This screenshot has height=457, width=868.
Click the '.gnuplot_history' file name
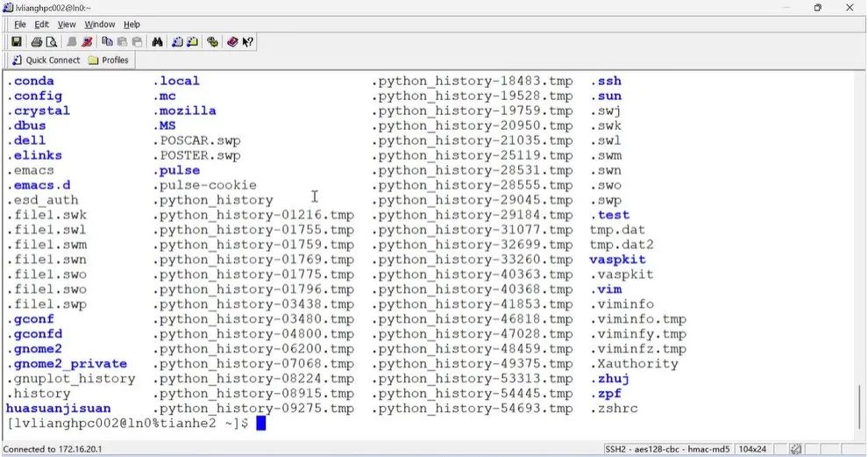click(x=71, y=379)
